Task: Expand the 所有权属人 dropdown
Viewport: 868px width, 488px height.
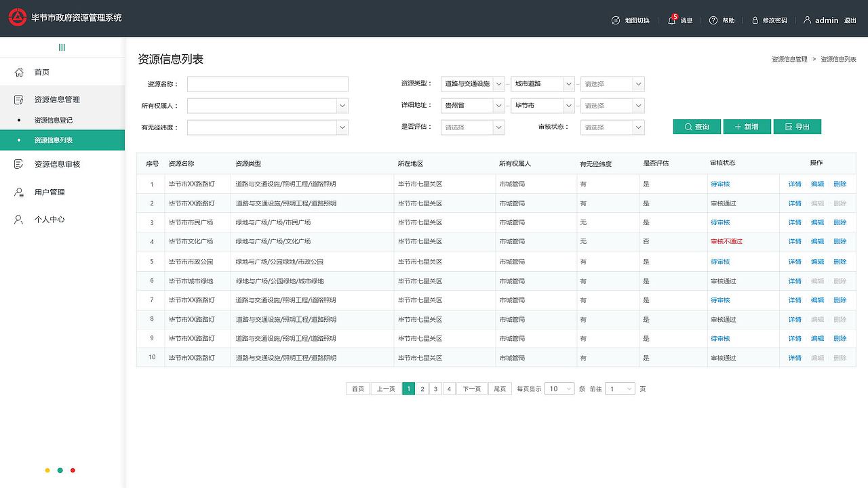Action: tap(268, 106)
